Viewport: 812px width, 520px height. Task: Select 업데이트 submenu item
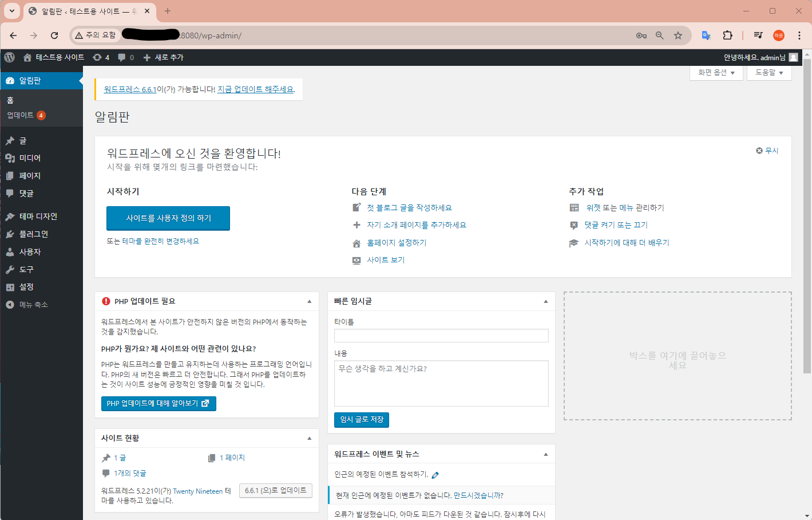click(x=26, y=115)
